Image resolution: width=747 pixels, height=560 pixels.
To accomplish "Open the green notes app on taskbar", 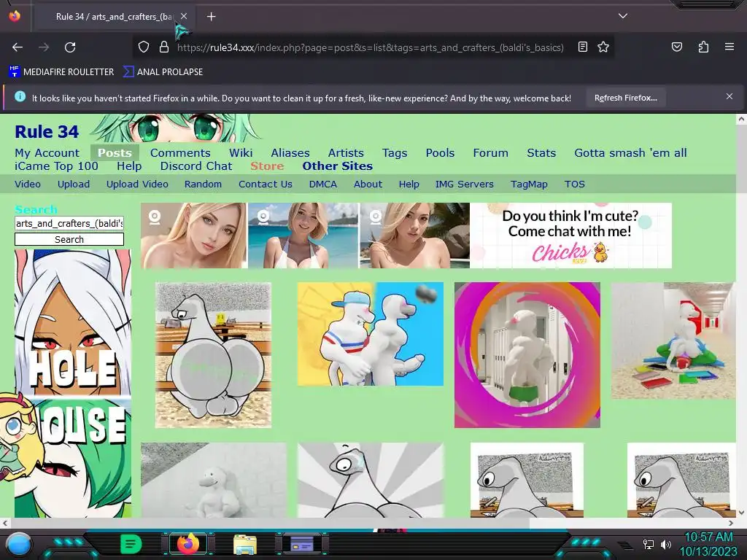I will (131, 544).
